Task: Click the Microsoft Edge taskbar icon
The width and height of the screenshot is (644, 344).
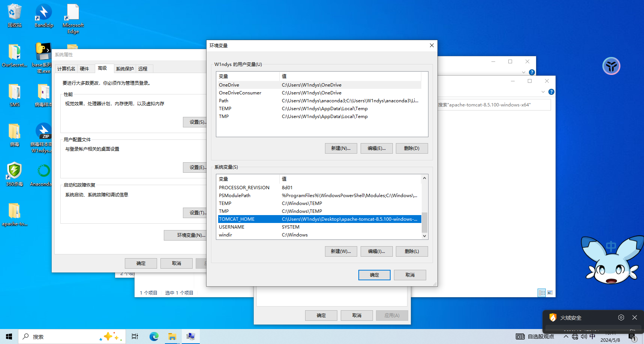Action: (x=154, y=337)
